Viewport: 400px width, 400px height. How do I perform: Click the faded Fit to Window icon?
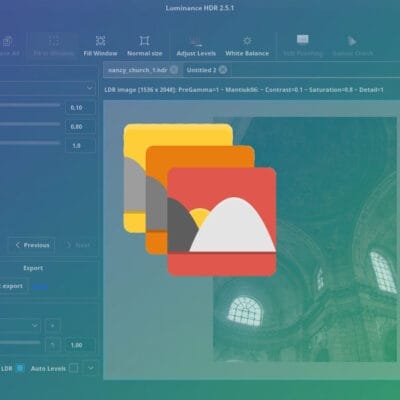(54, 41)
